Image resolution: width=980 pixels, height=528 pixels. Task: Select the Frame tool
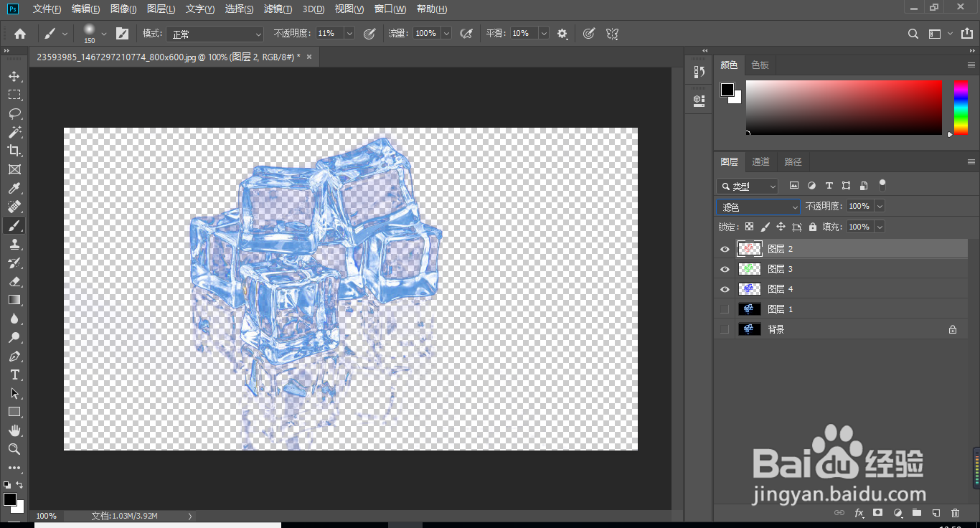pyautogui.click(x=14, y=169)
